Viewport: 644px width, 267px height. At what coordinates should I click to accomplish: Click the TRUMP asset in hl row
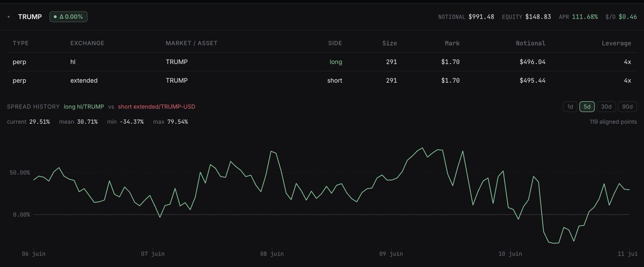177,62
